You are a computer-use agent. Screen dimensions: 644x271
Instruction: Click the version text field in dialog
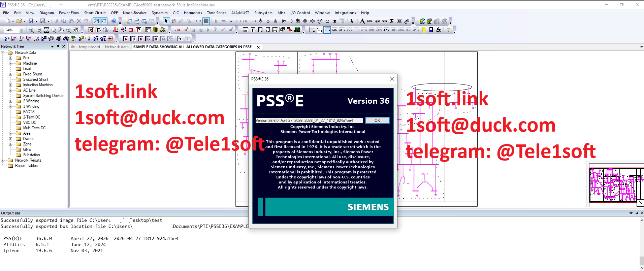(309, 121)
